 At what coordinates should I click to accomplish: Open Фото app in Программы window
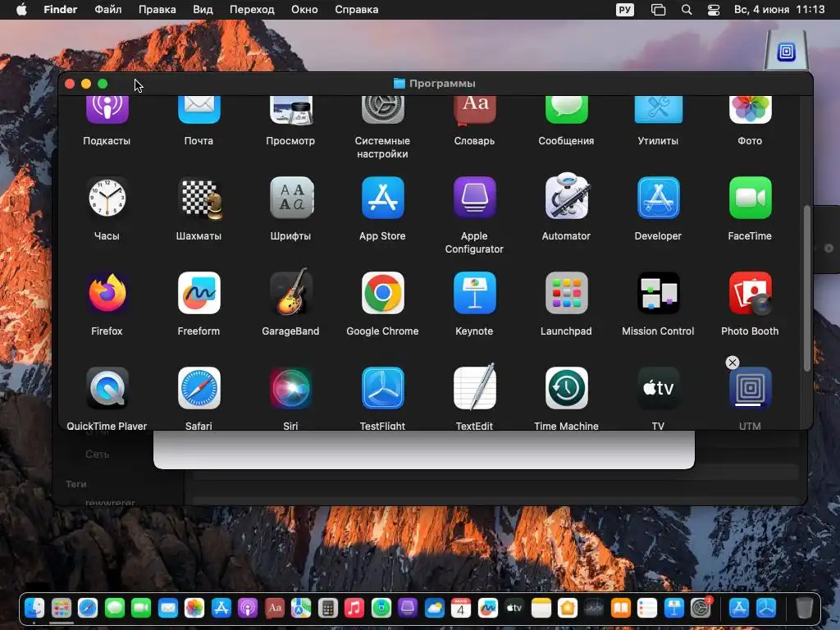[x=750, y=110]
